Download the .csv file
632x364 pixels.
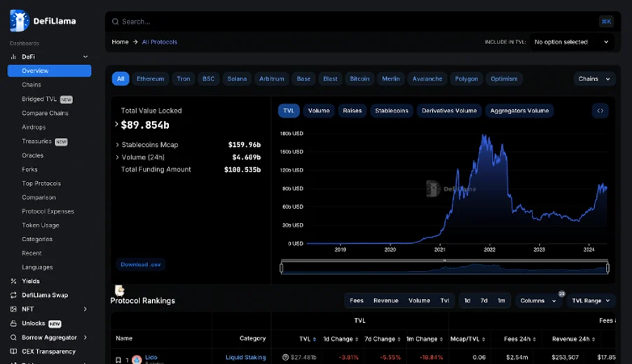pyautogui.click(x=141, y=265)
